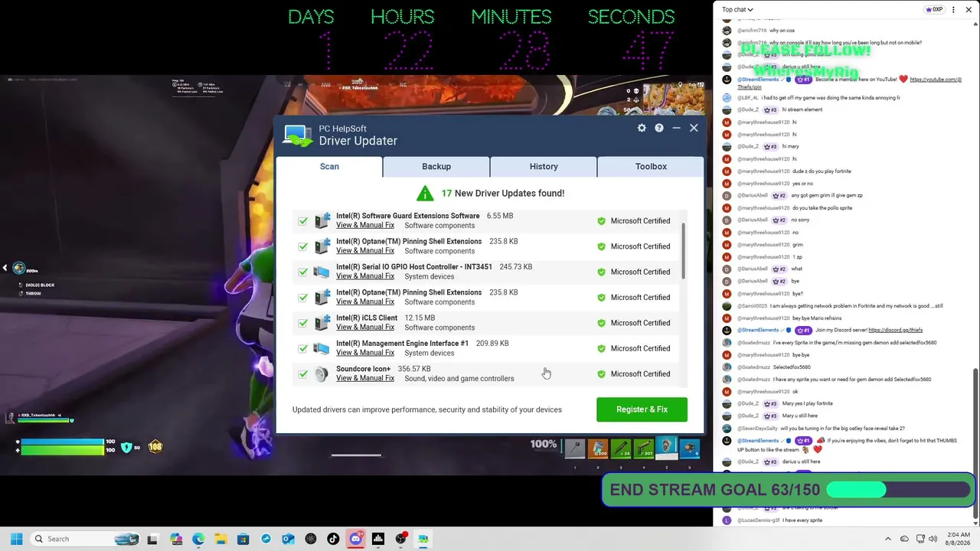Click 'Intel(R) iCLS Client' driver name
Screen dimensions: 980x551
pyautogui.click(x=367, y=318)
